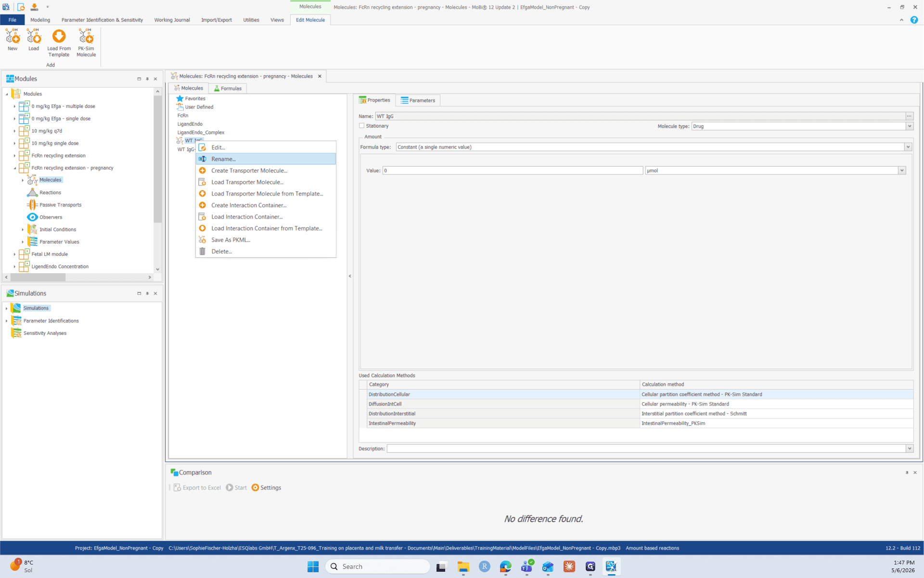Click the Name field ellipsis button
This screenshot has width=924, height=578.
click(x=909, y=116)
